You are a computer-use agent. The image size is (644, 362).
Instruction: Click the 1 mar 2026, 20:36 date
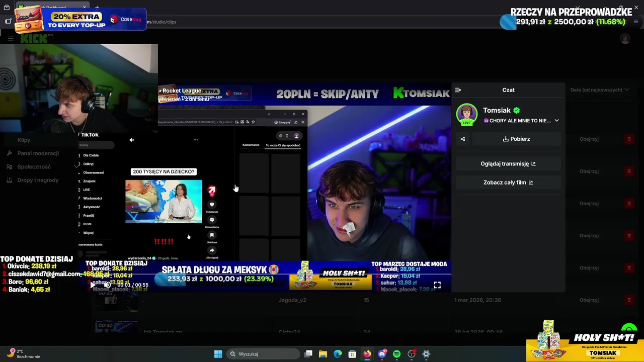coord(477,300)
